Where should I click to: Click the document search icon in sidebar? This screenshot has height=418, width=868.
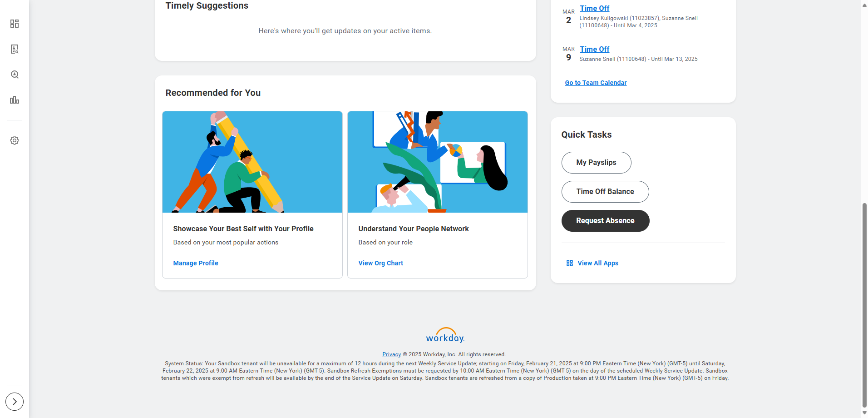click(15, 49)
